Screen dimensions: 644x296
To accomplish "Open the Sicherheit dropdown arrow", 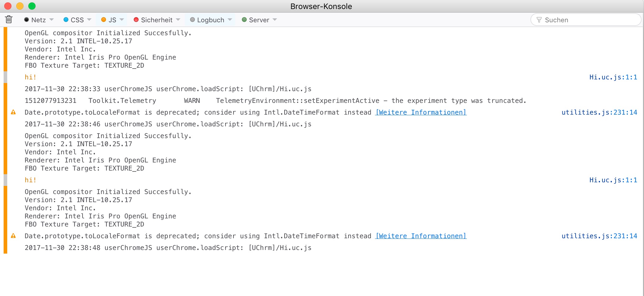I will [178, 20].
